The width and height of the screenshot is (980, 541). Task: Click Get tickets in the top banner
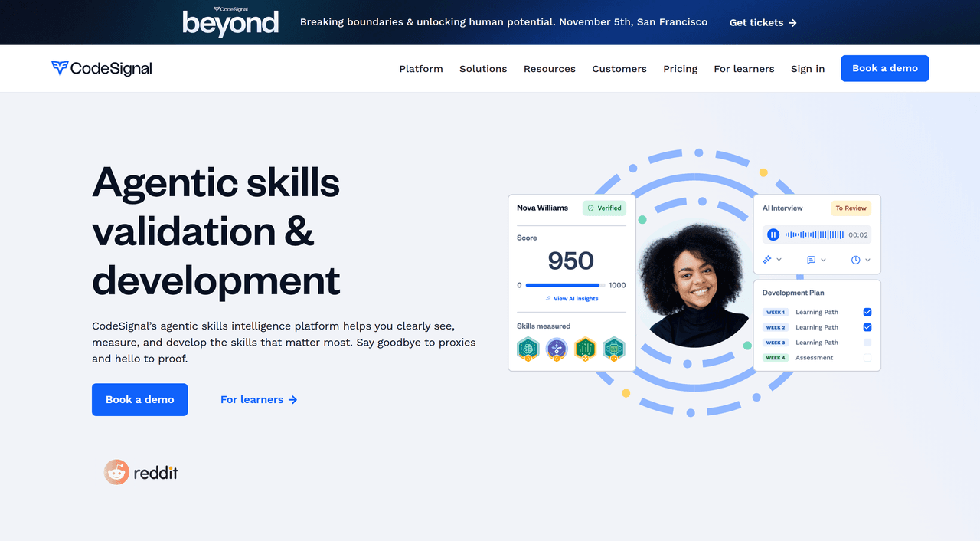click(763, 22)
